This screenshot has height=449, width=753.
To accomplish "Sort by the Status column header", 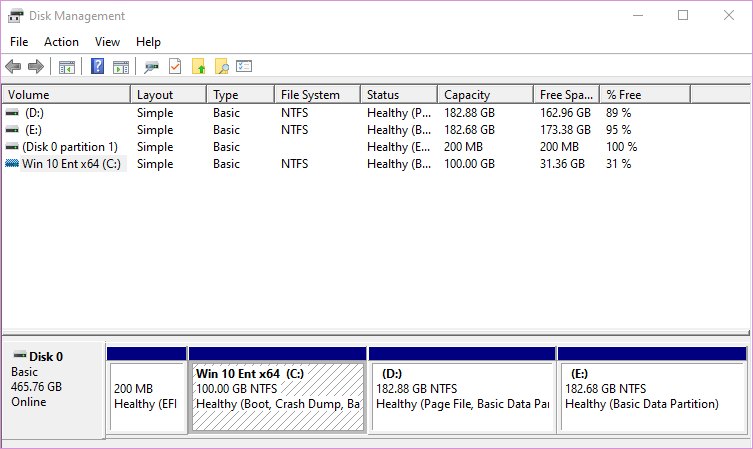I will [x=399, y=95].
